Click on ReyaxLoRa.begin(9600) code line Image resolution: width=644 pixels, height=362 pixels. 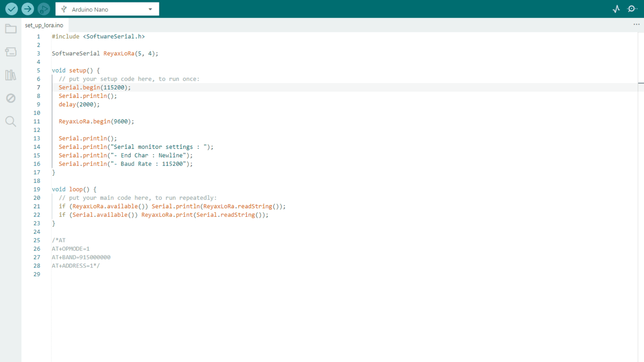coord(96,121)
